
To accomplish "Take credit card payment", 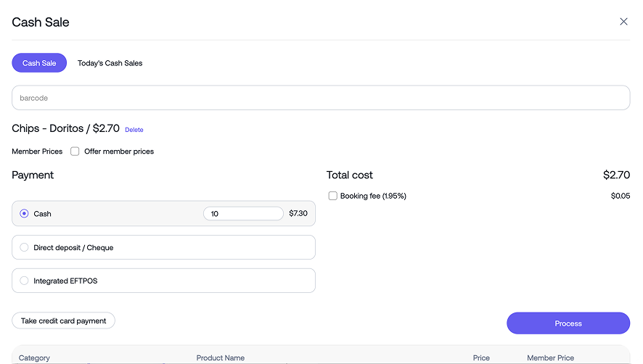I will pos(64,320).
